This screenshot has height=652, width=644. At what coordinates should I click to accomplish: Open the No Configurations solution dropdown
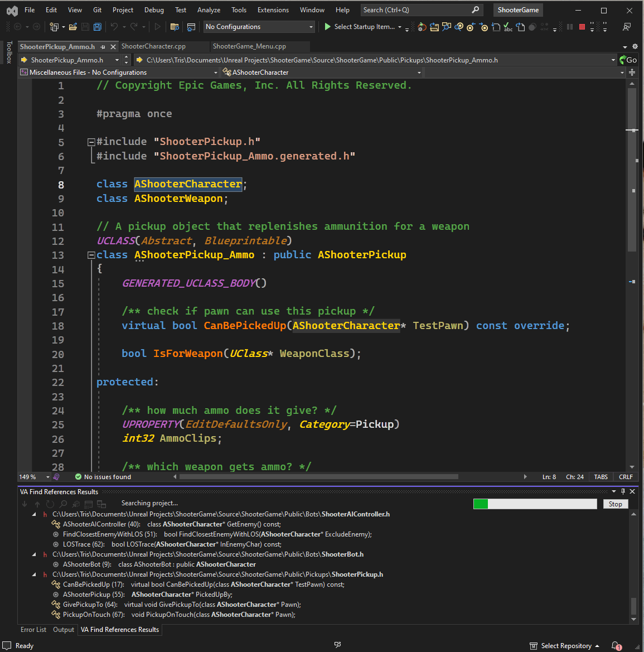pos(259,27)
